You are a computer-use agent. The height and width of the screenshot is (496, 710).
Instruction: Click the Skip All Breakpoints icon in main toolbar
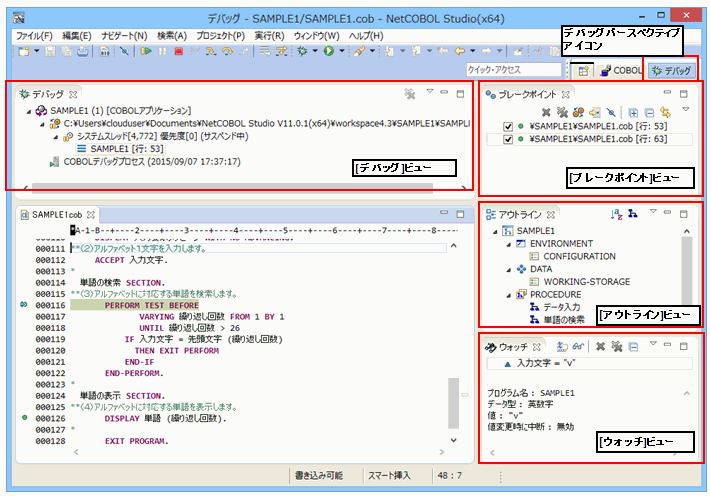coord(124,52)
